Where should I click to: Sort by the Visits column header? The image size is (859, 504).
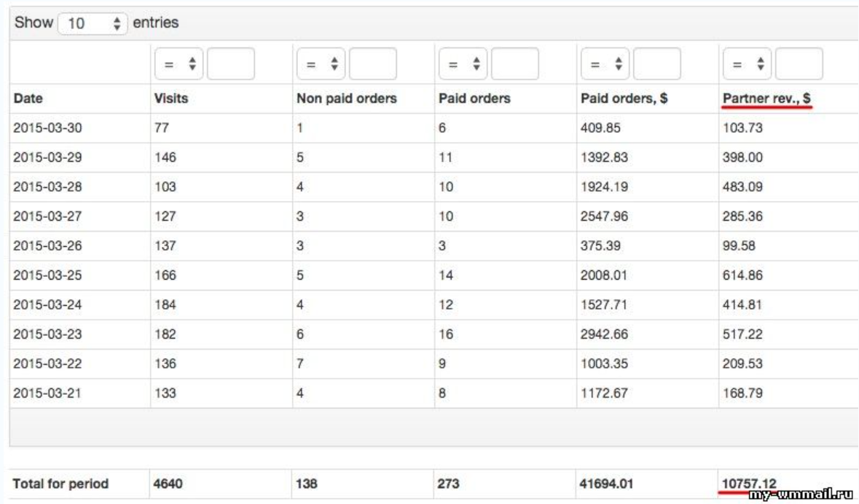tap(171, 98)
